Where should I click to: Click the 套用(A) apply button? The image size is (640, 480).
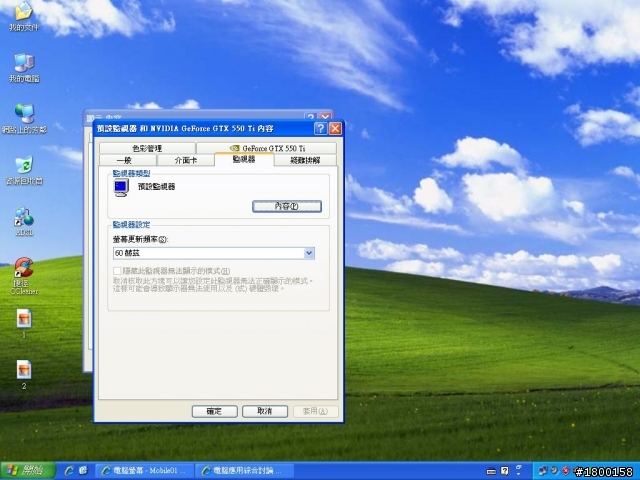[x=316, y=411]
